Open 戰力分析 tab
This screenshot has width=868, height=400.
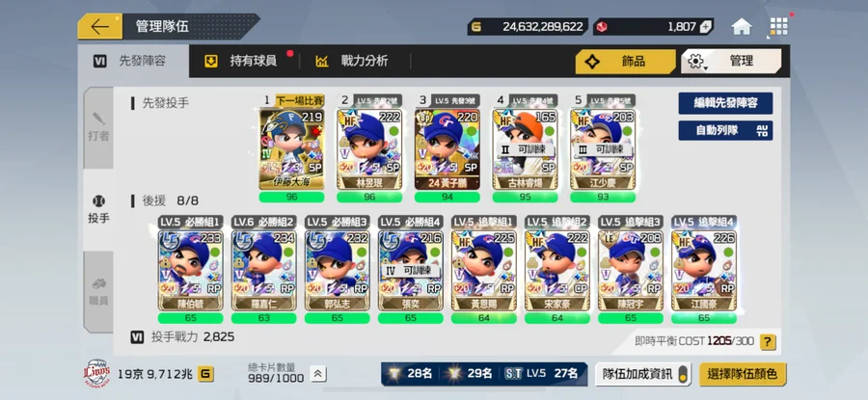[x=353, y=61]
